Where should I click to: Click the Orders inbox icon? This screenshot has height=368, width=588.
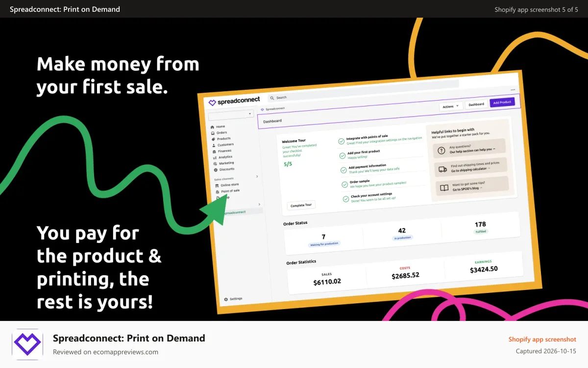point(213,133)
